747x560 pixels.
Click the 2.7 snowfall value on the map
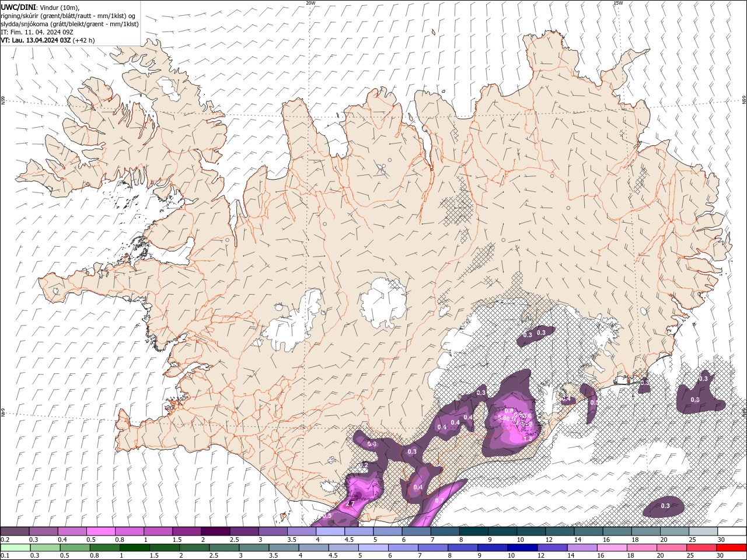[350, 503]
